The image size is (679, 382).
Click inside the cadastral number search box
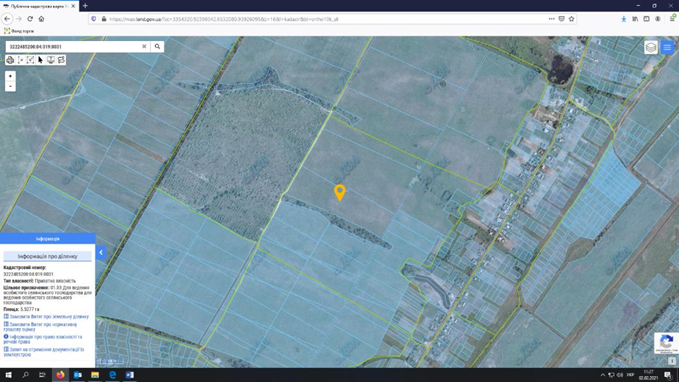click(74, 46)
